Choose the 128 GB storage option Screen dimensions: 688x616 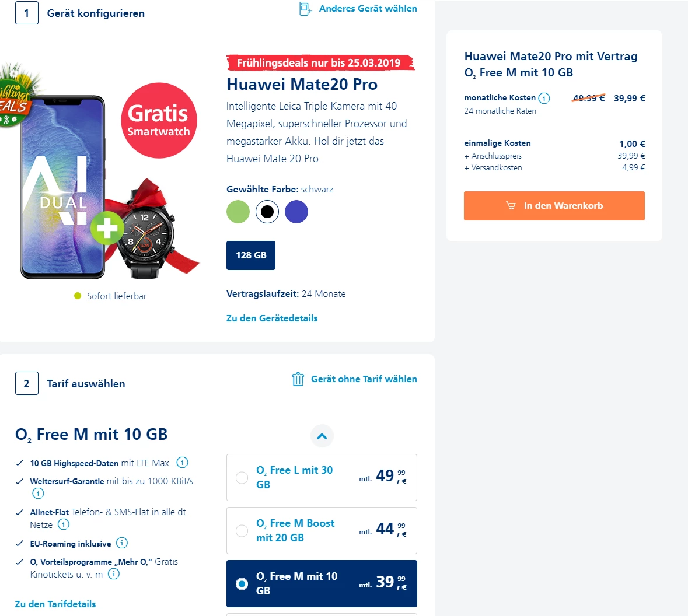coord(251,256)
